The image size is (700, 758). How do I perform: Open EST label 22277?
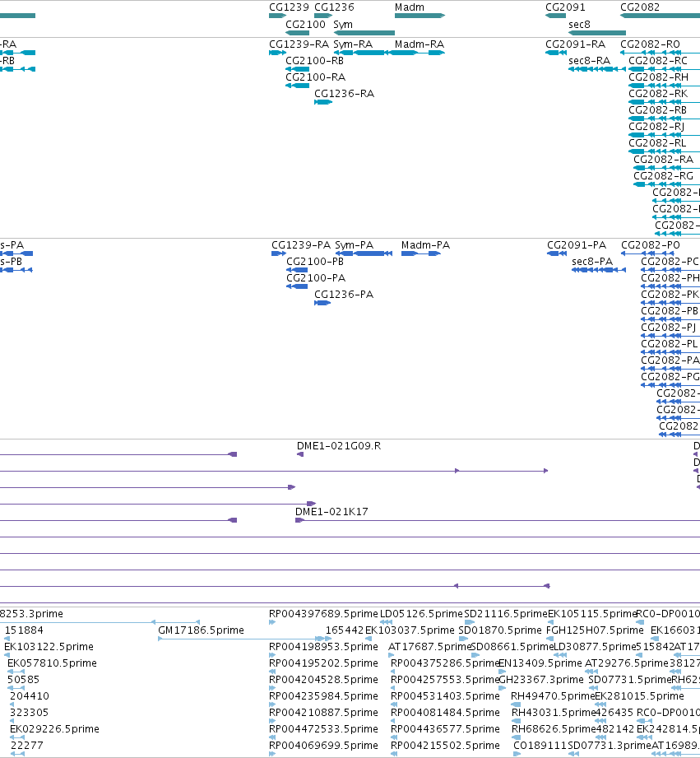click(x=26, y=746)
